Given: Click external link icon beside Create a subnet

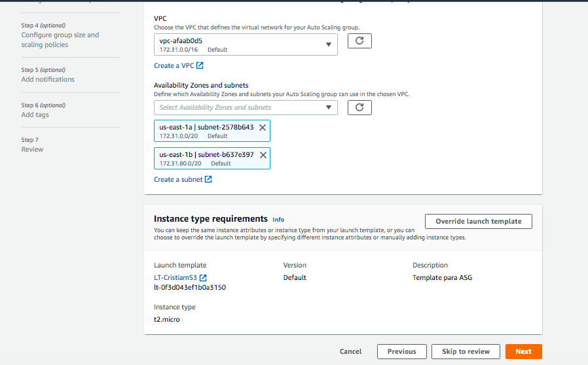Looking at the screenshot, I should click(208, 179).
